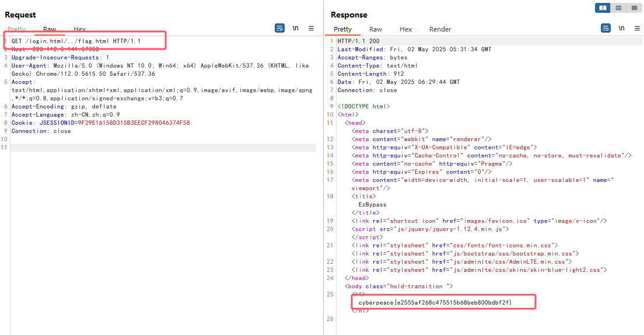Click the skin-blue-light2.css stylesheet line
This screenshot has width=644, height=335.
[x=480, y=270]
